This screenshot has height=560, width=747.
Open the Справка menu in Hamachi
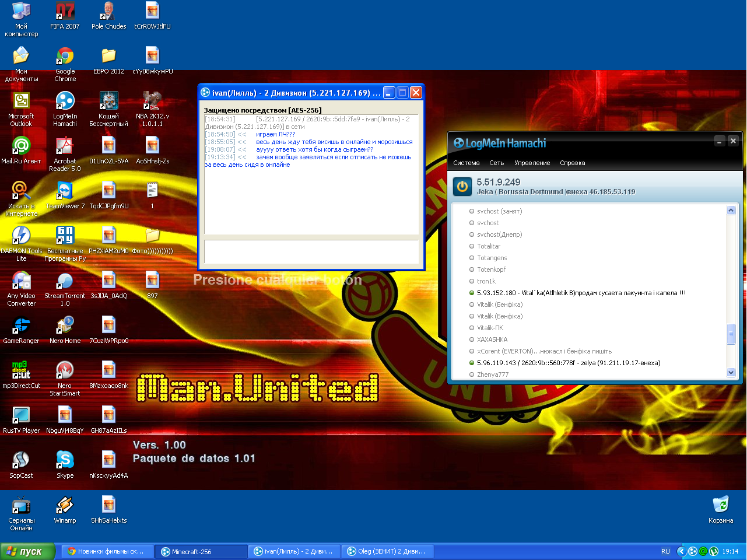(573, 163)
